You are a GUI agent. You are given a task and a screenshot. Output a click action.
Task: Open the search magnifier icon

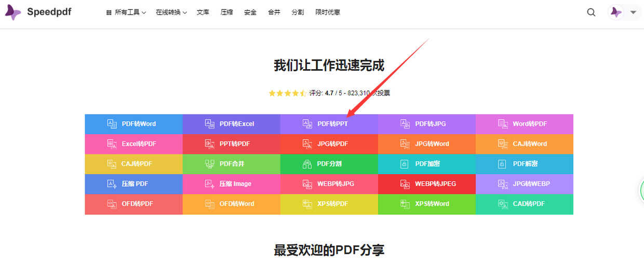pyautogui.click(x=591, y=12)
